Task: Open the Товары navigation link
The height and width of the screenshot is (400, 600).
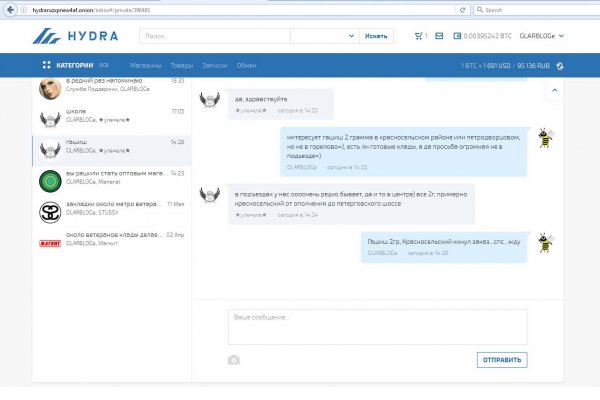Action: tap(182, 65)
